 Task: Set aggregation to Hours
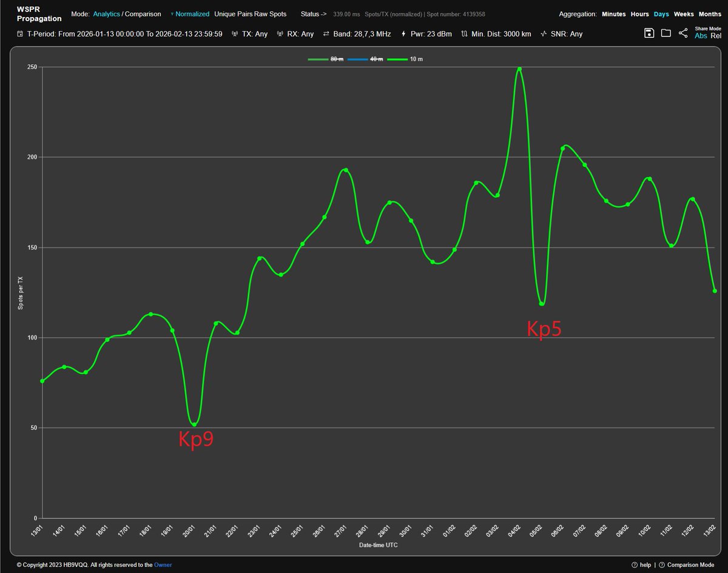pyautogui.click(x=639, y=14)
